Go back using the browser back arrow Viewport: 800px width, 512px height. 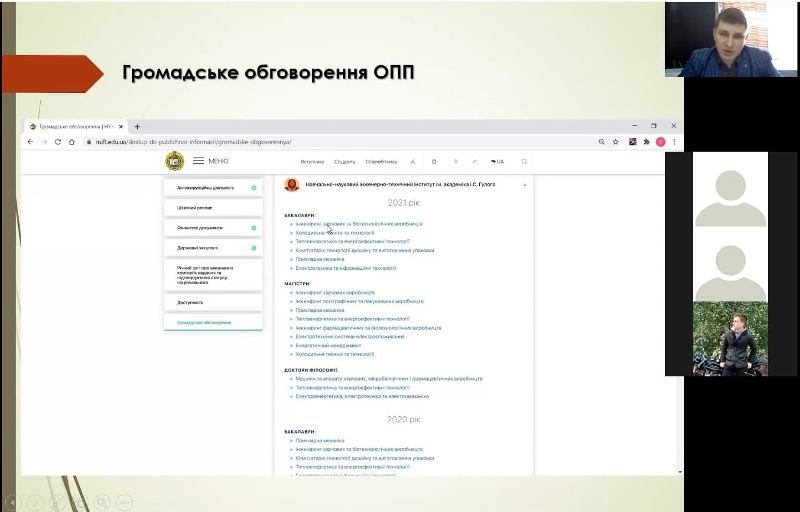coord(30,142)
